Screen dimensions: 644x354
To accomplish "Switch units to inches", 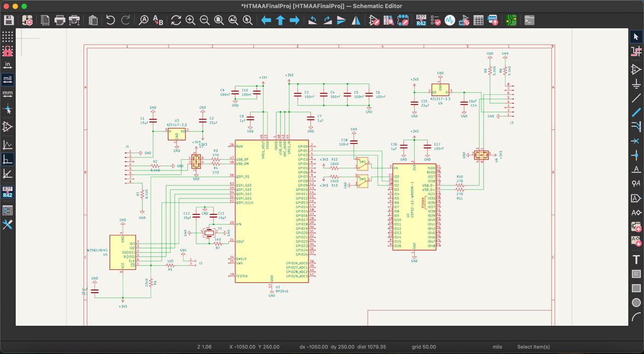I will click(8, 65).
